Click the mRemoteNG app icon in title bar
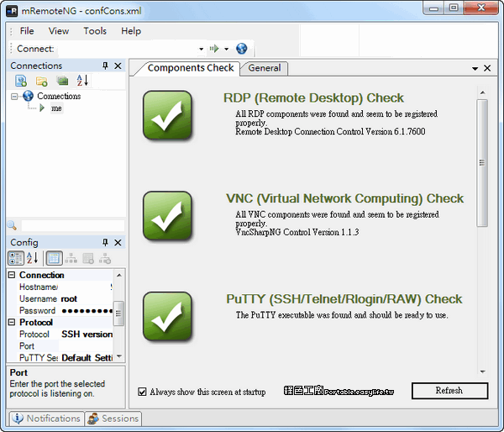This screenshot has width=504, height=432. pos(13,11)
